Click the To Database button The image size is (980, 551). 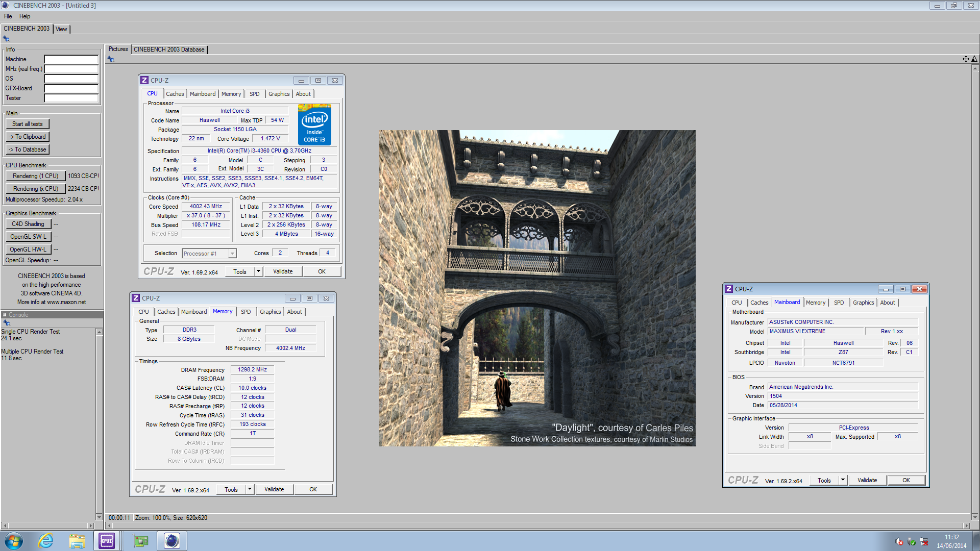[28, 149]
